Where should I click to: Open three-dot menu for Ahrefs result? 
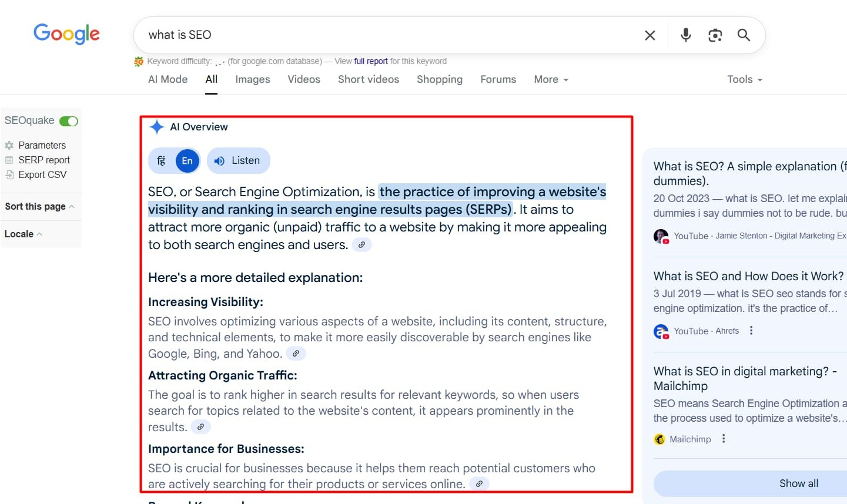pos(751,331)
